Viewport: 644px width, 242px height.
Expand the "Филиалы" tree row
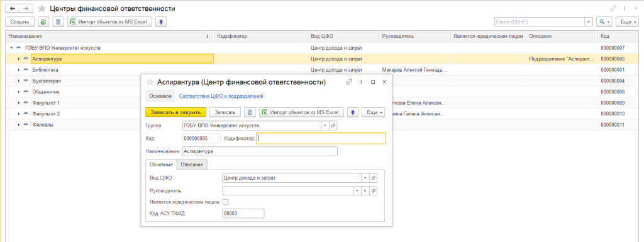[x=19, y=124]
